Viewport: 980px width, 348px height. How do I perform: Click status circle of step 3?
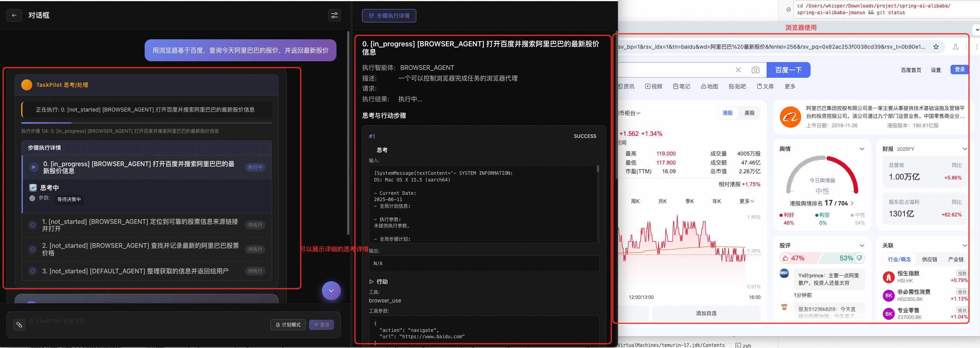click(x=33, y=271)
